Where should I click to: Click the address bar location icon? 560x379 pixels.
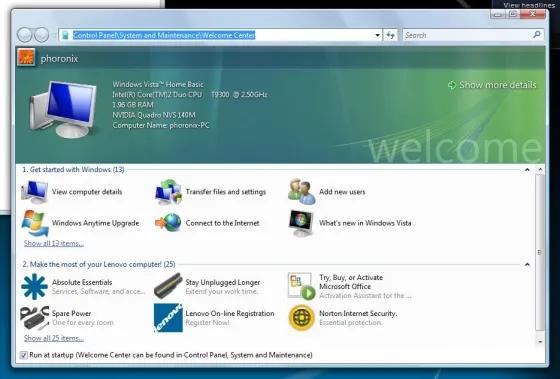[x=65, y=35]
